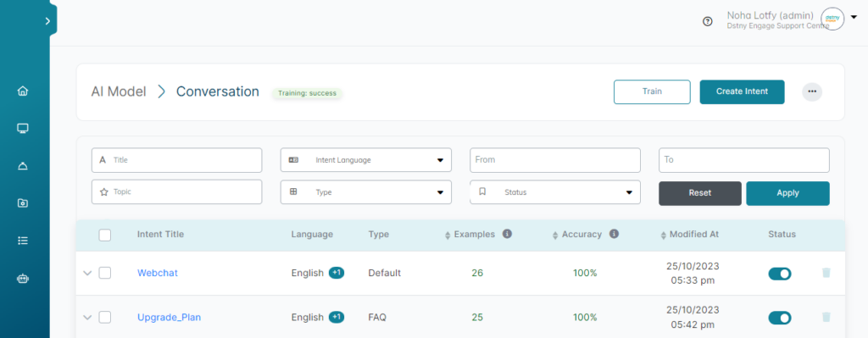Click the Default type cell
This screenshot has width=868, height=338.
pyautogui.click(x=385, y=274)
